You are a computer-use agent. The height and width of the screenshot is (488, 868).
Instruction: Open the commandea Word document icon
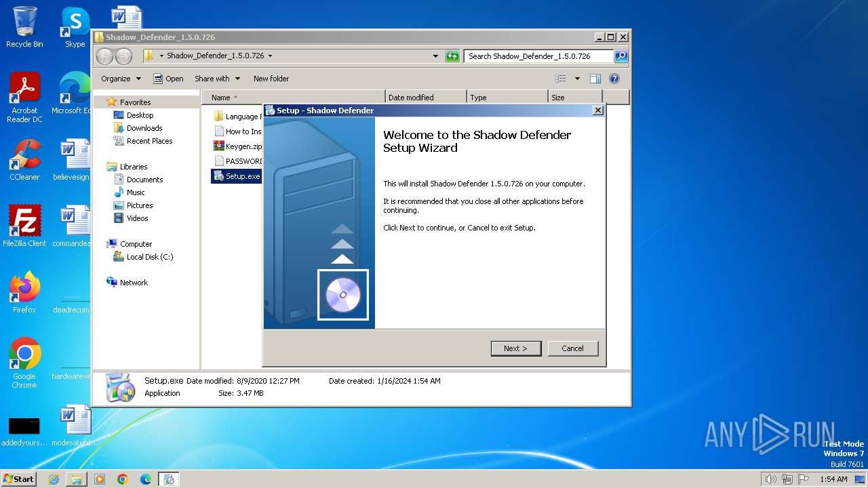(72, 226)
